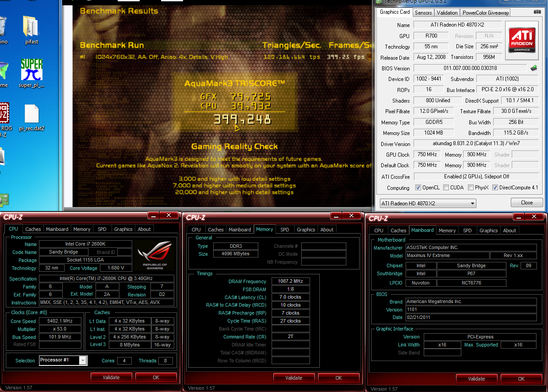Click the GPU-Z Bandwidth value 115.2 GB/s
The width and height of the screenshot is (548, 392).
click(x=516, y=133)
